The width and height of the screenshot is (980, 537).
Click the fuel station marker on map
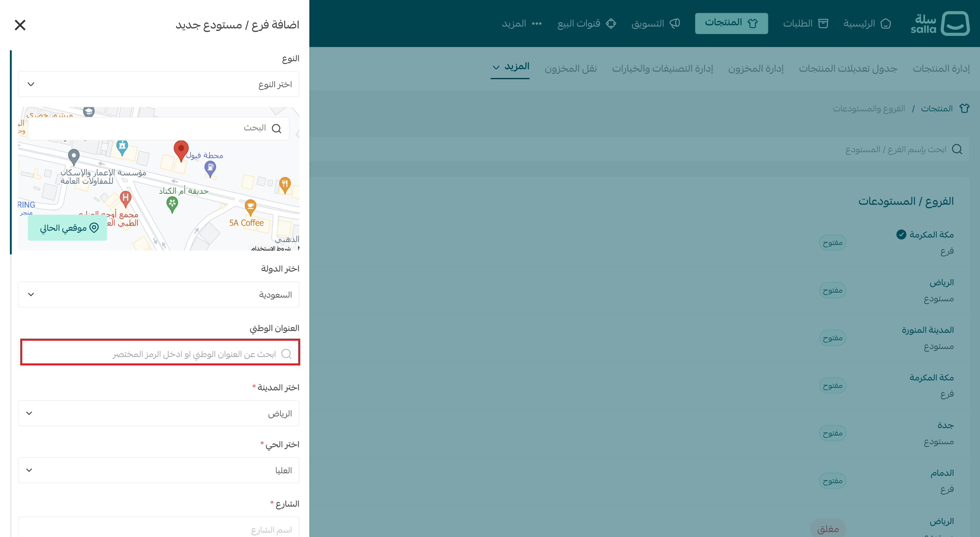tap(210, 168)
